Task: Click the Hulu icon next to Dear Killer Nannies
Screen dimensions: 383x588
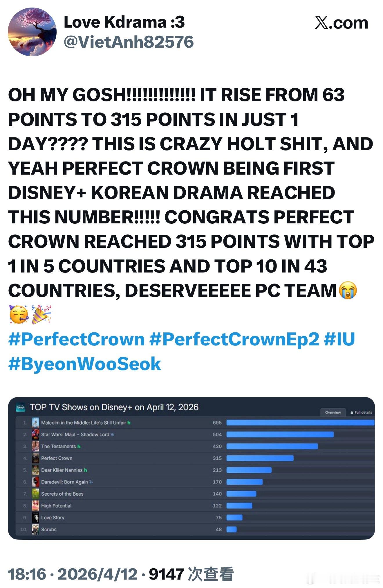Action: (x=86, y=470)
